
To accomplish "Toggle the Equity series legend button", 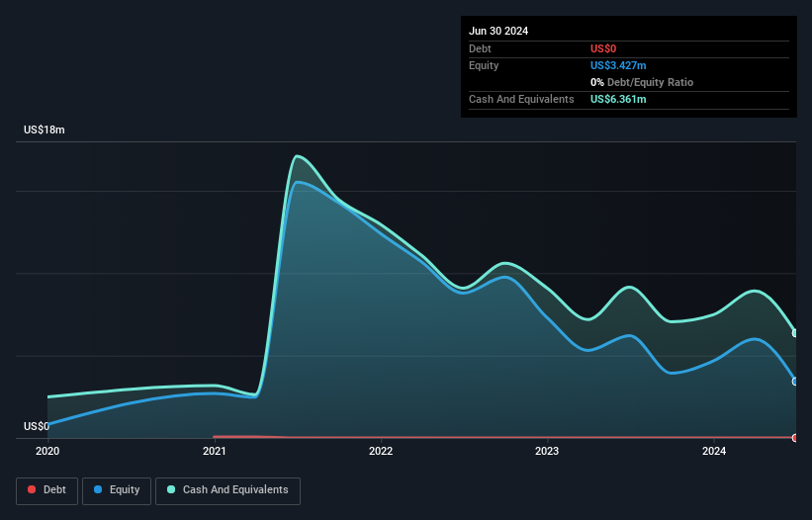I will coord(117,490).
